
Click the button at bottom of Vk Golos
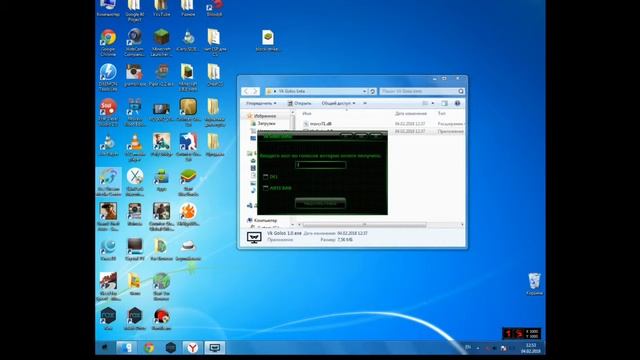320,203
